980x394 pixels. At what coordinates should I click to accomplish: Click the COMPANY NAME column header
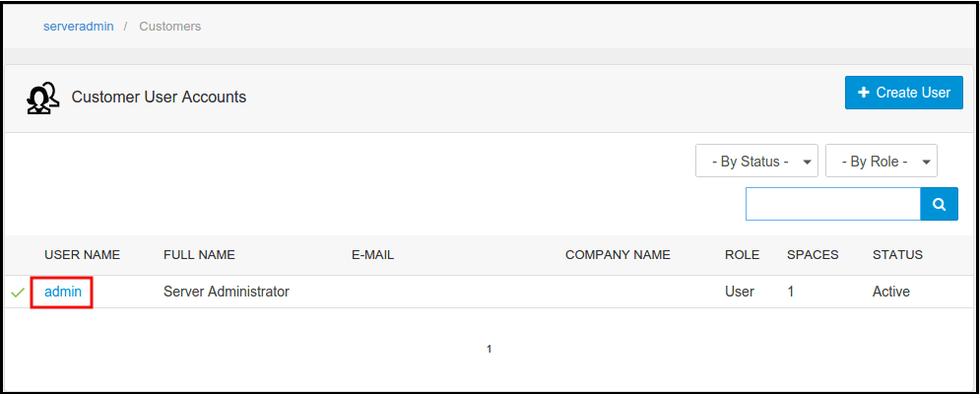click(618, 255)
